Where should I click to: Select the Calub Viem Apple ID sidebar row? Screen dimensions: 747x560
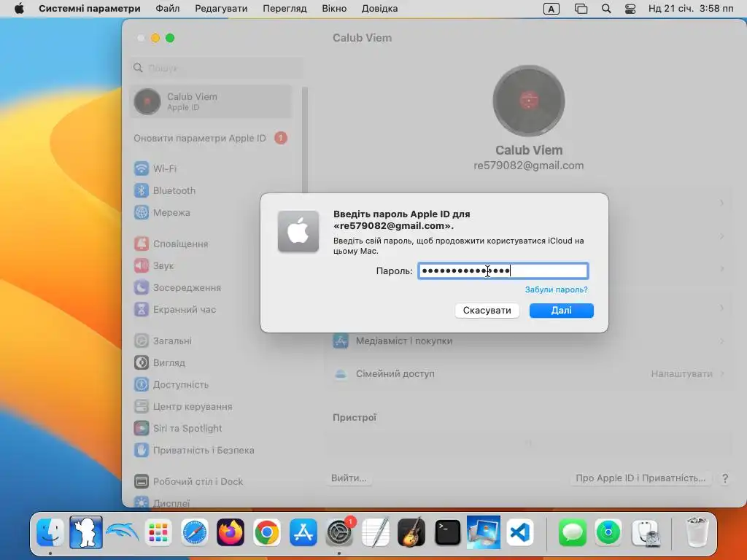click(x=211, y=101)
